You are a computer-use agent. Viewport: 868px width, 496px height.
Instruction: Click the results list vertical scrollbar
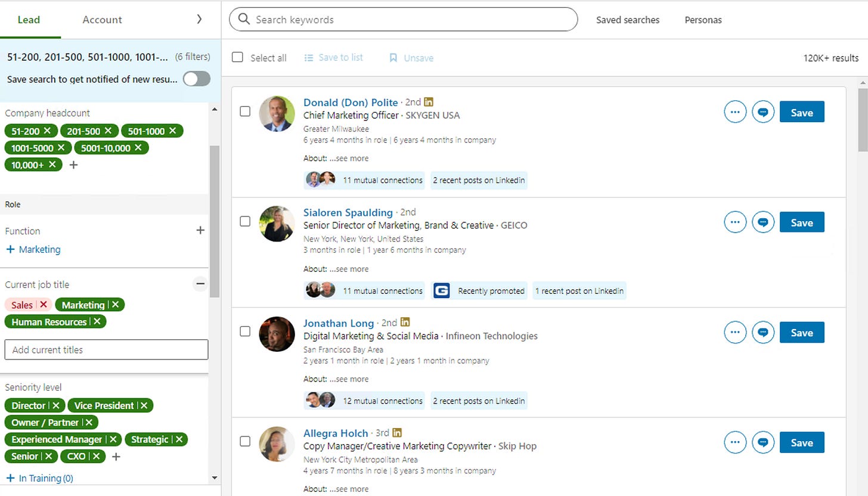(x=863, y=119)
